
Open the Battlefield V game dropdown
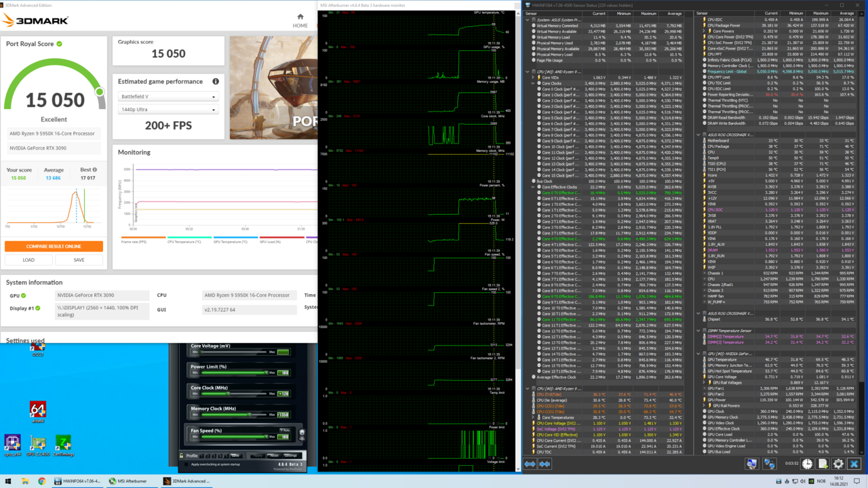(x=168, y=97)
